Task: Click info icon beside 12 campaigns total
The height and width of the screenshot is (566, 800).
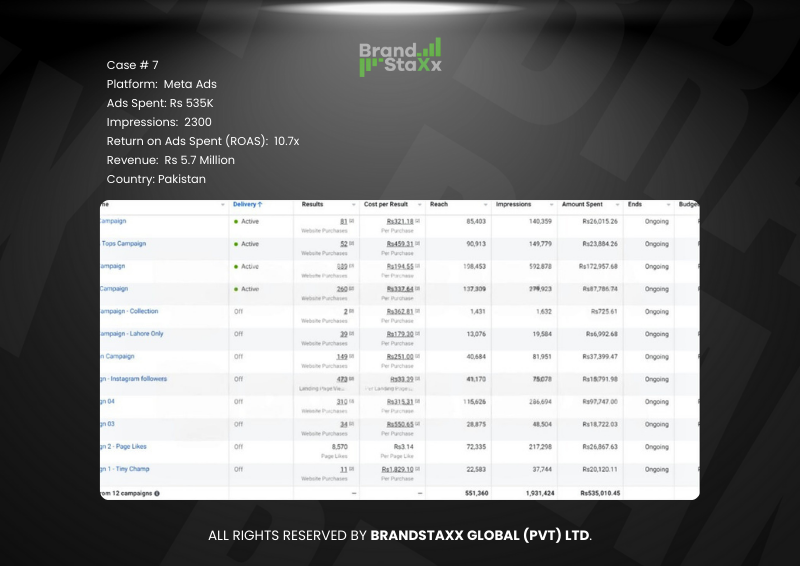Action: click(157, 493)
